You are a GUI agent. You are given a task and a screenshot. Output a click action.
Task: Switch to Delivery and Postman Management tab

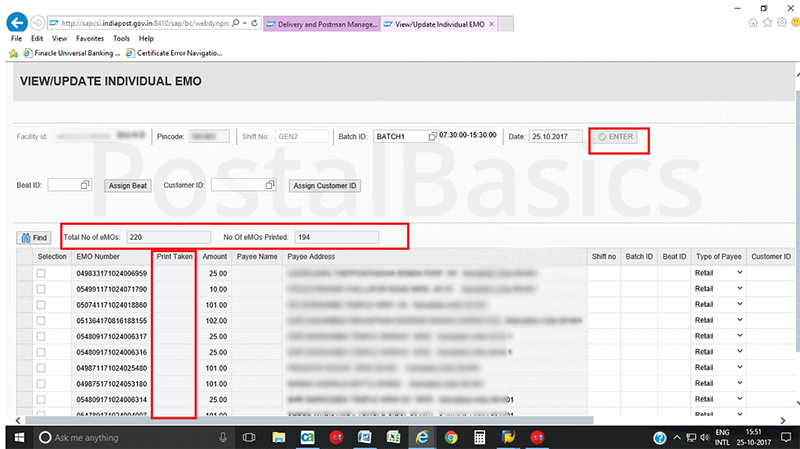[x=321, y=22]
